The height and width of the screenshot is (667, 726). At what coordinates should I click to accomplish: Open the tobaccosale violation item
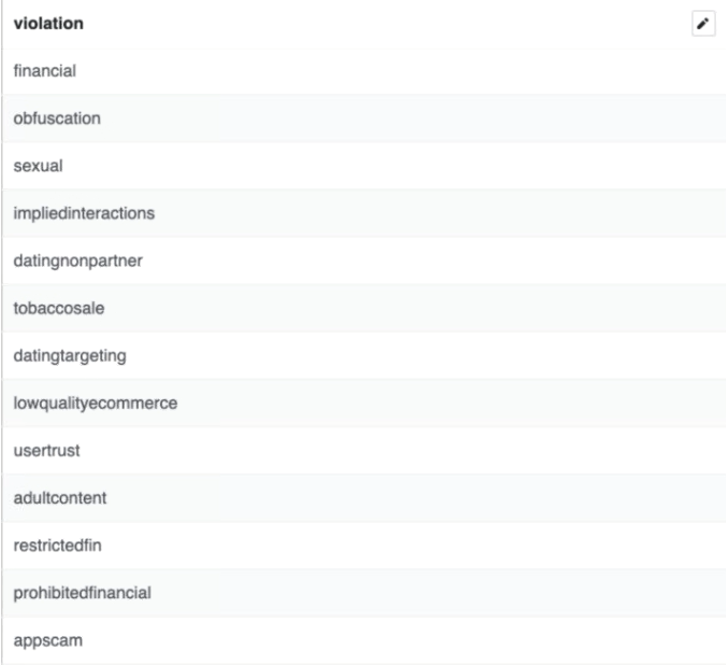click(364, 308)
